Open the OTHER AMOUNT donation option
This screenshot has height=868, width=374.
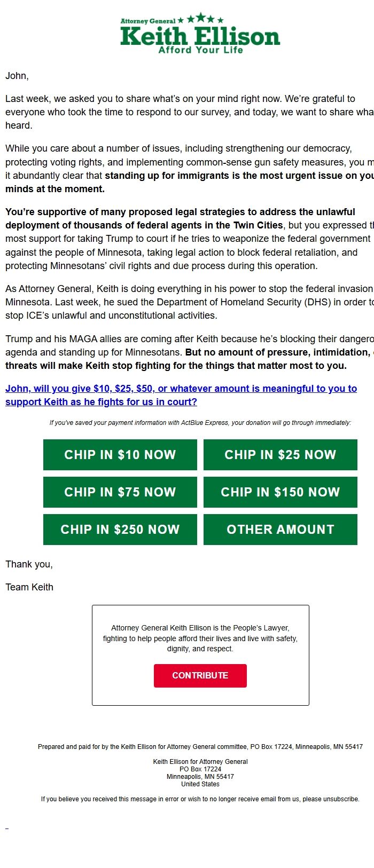click(x=280, y=529)
